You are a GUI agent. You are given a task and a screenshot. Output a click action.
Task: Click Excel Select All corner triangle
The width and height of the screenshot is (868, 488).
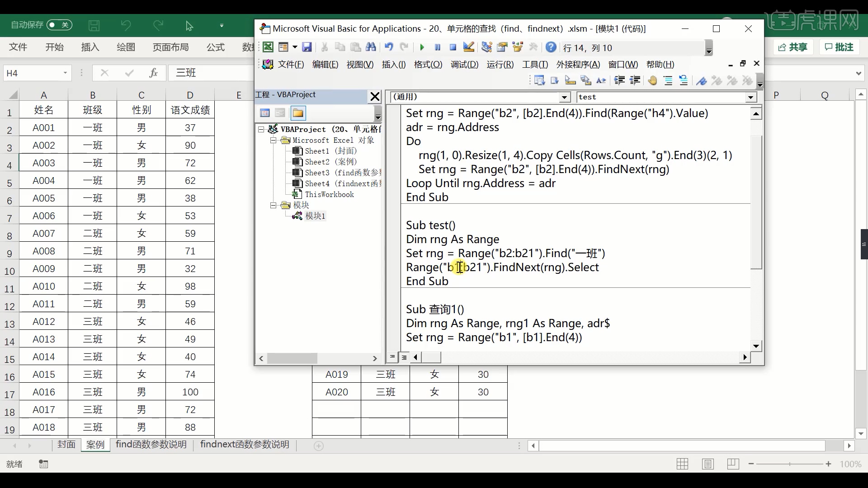click(x=14, y=95)
